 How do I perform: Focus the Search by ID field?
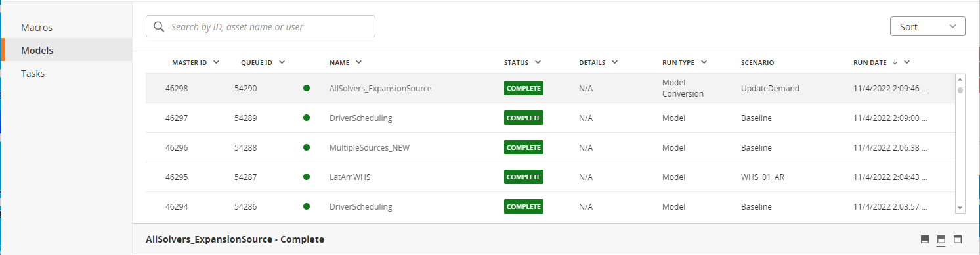coord(261,27)
